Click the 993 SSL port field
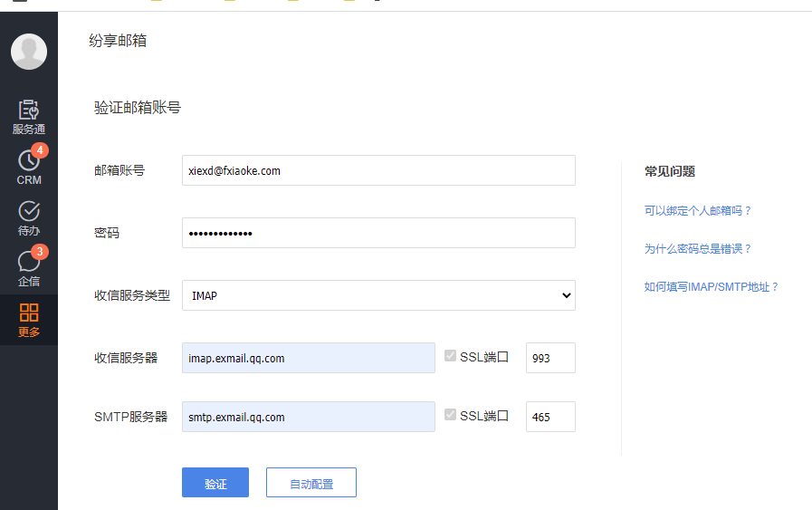 [550, 358]
